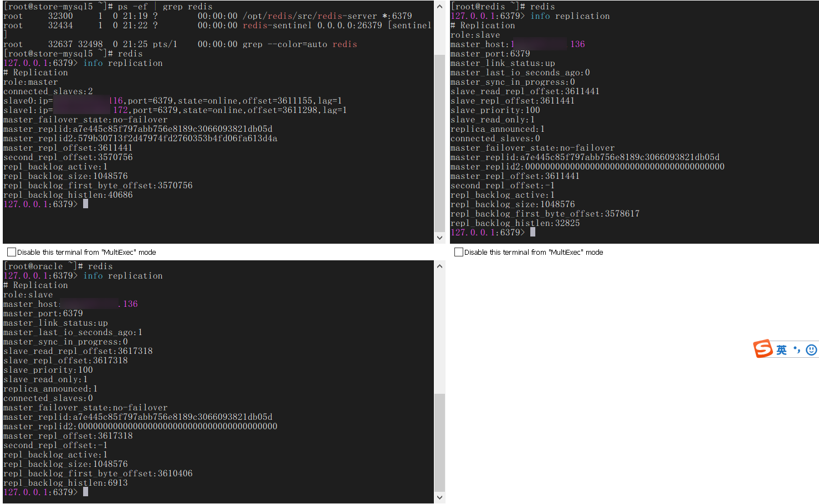819x504 pixels.
Task: Click "slave_repl_offset:3611441" in redis terminal
Action: coord(513,101)
